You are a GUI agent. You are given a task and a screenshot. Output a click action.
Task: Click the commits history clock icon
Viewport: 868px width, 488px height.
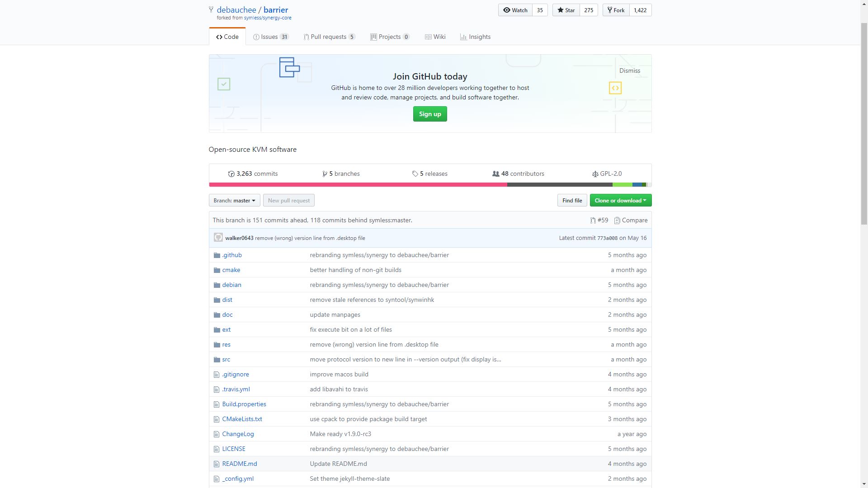tap(231, 174)
